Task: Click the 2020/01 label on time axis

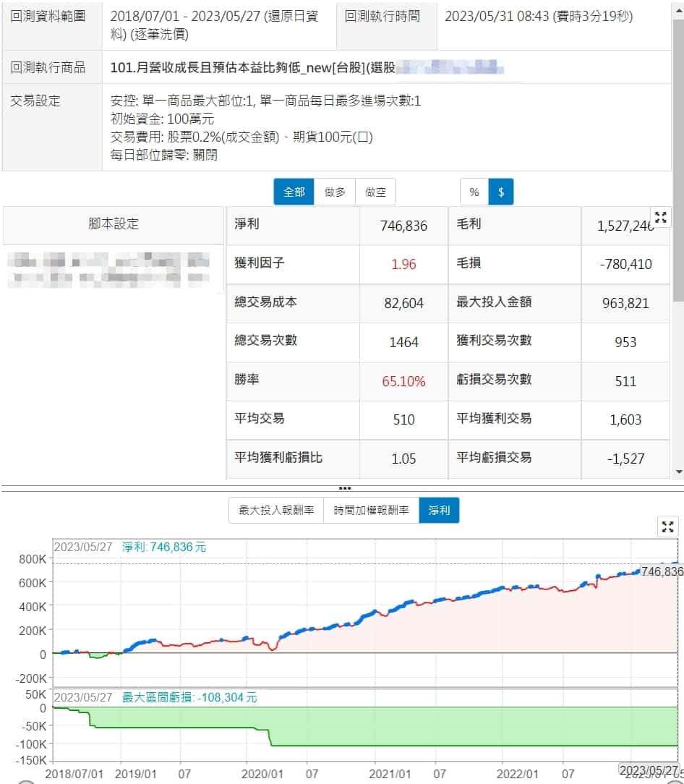Action: pos(247,772)
